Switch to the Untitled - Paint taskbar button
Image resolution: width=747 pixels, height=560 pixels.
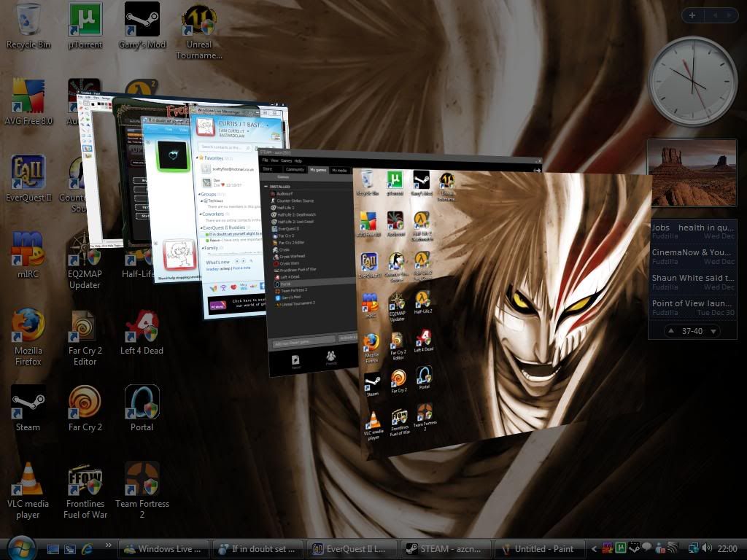point(541,549)
